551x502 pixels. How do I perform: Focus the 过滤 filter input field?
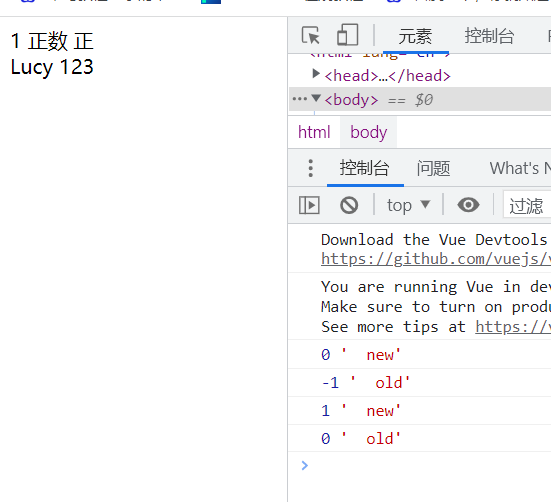(527, 204)
